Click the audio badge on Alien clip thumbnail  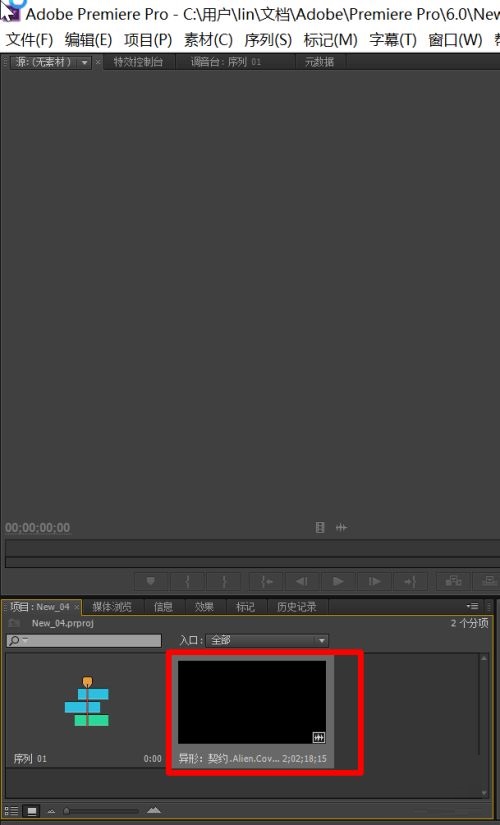318,737
